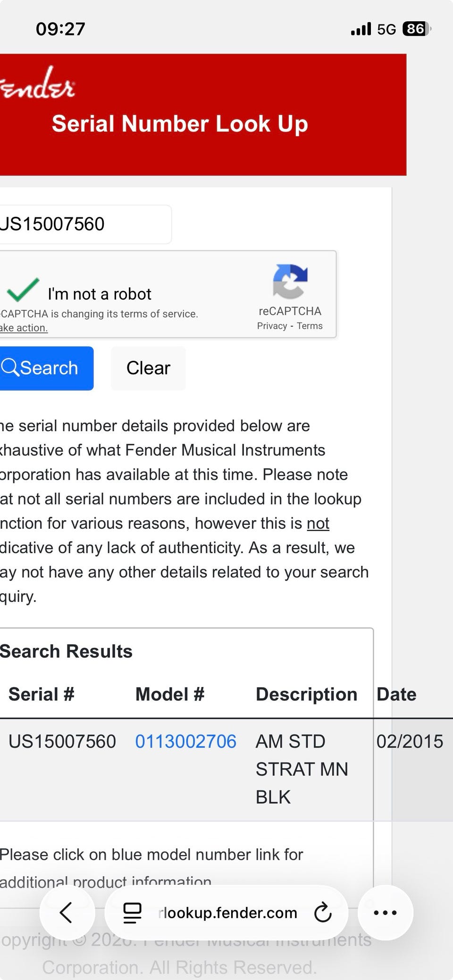Viewport: 453px width, 980px height.
Task: Toggle the I'm not a robot checkbox
Action: pyautogui.click(x=23, y=290)
